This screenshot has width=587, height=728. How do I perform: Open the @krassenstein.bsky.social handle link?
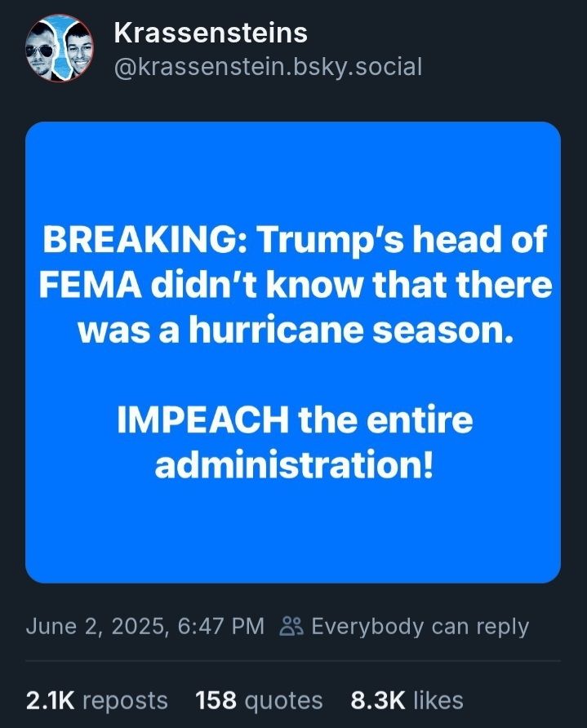[268, 66]
